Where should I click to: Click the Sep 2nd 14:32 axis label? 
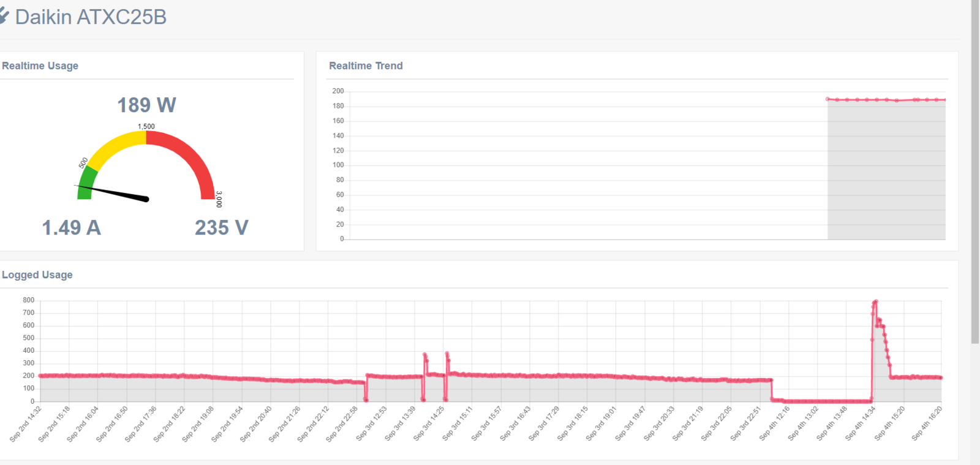click(x=26, y=423)
